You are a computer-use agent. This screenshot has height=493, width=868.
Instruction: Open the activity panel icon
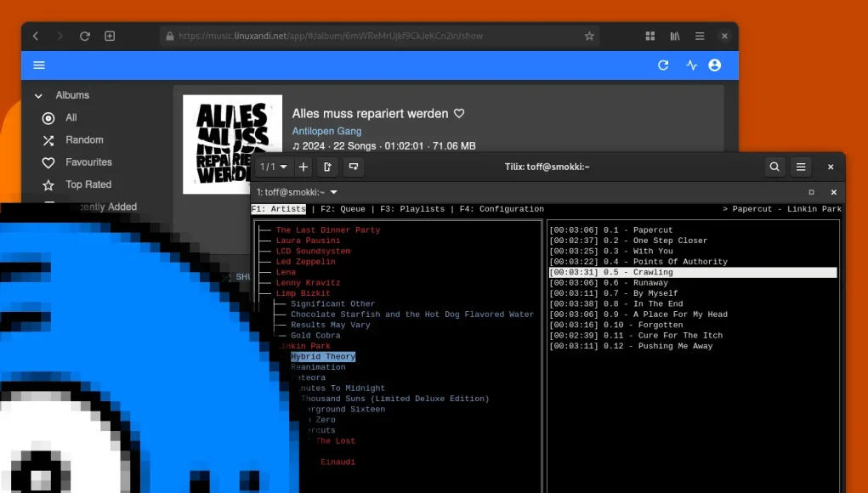(x=691, y=65)
